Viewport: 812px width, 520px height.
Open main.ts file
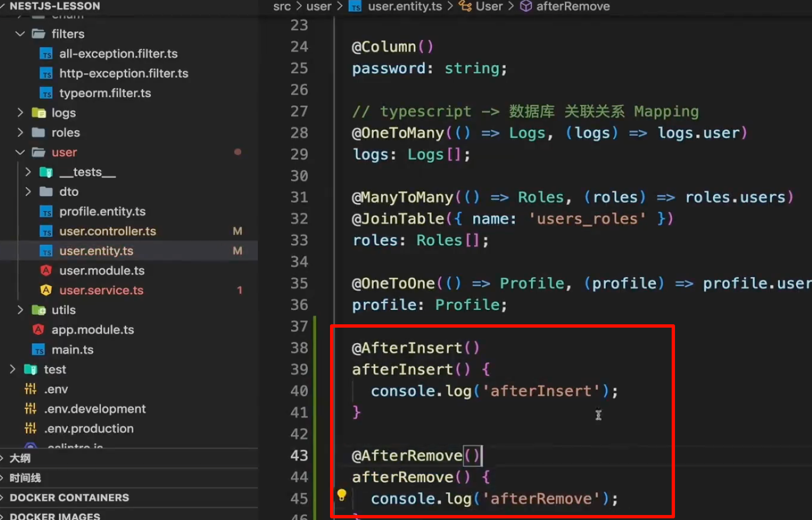(73, 350)
